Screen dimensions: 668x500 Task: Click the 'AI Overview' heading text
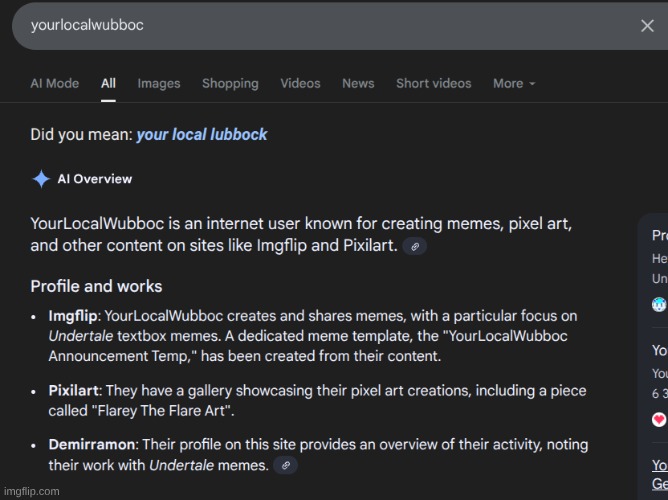coord(95,179)
